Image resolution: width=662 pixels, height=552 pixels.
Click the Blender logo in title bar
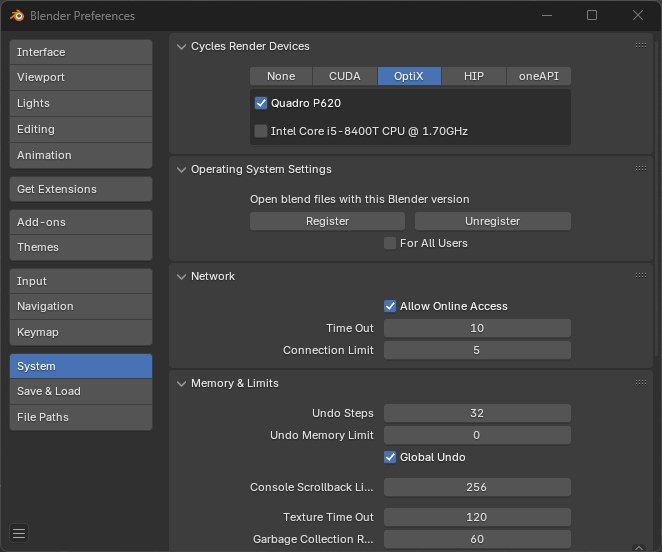pyautogui.click(x=17, y=16)
